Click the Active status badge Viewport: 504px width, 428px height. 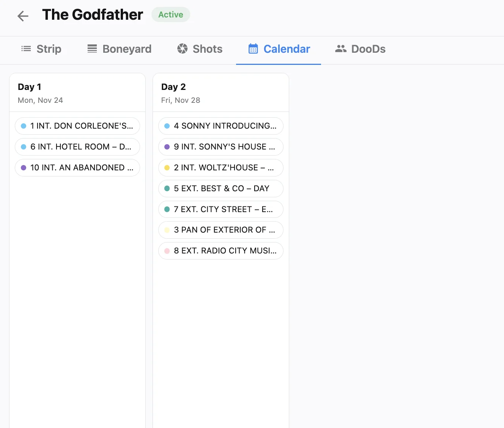click(x=171, y=14)
